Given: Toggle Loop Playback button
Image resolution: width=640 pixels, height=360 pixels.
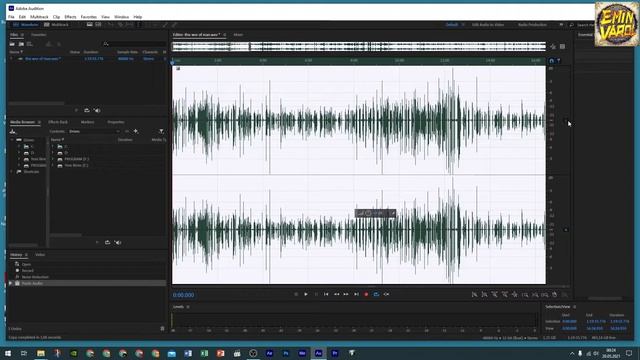Looking at the screenshot, I should (x=376, y=294).
